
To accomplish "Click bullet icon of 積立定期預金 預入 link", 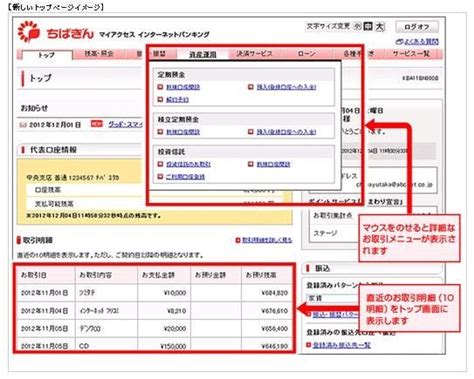I will click(x=251, y=132).
